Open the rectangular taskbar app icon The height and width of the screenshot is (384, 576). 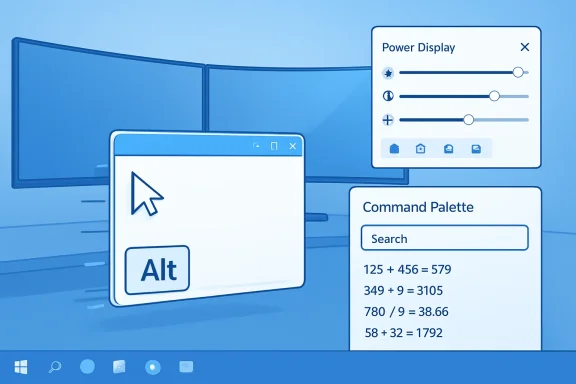click(186, 367)
